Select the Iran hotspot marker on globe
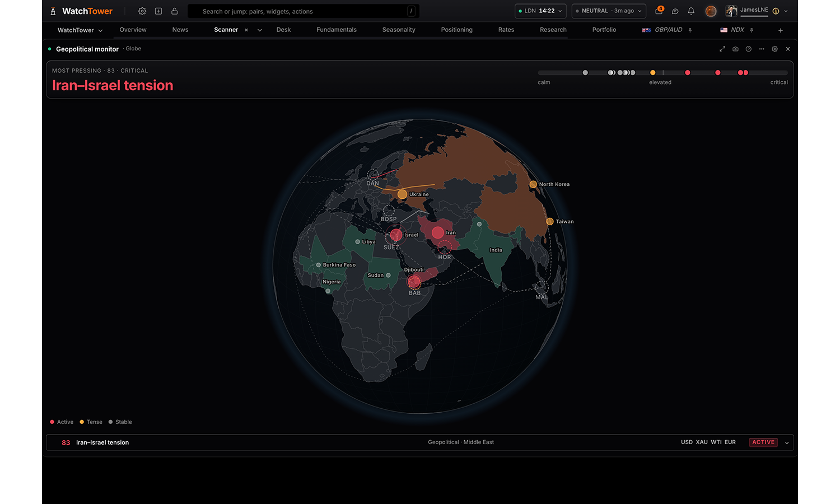 point(438,232)
